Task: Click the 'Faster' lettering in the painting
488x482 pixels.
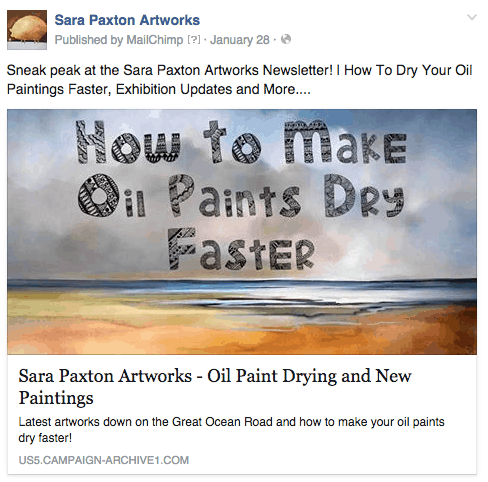Action: (x=241, y=249)
